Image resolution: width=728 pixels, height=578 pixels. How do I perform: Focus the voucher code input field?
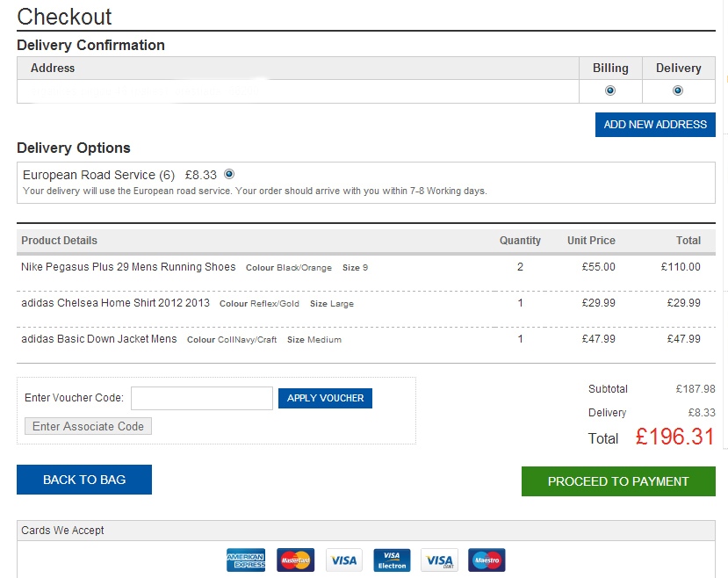point(202,398)
